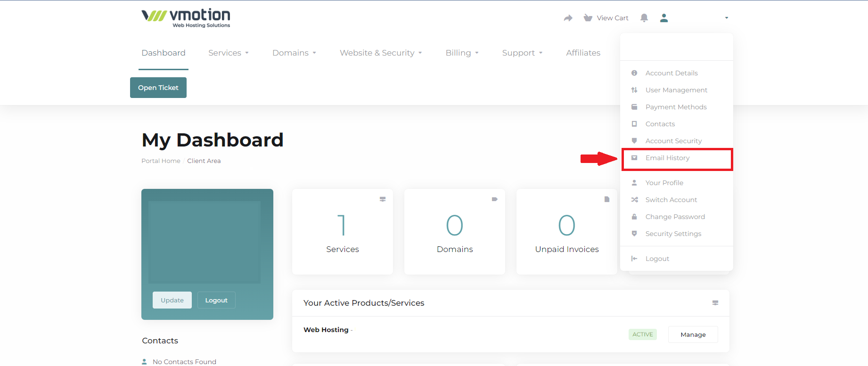Click the Account Details info icon
This screenshot has width=868, height=366.
click(x=634, y=73)
